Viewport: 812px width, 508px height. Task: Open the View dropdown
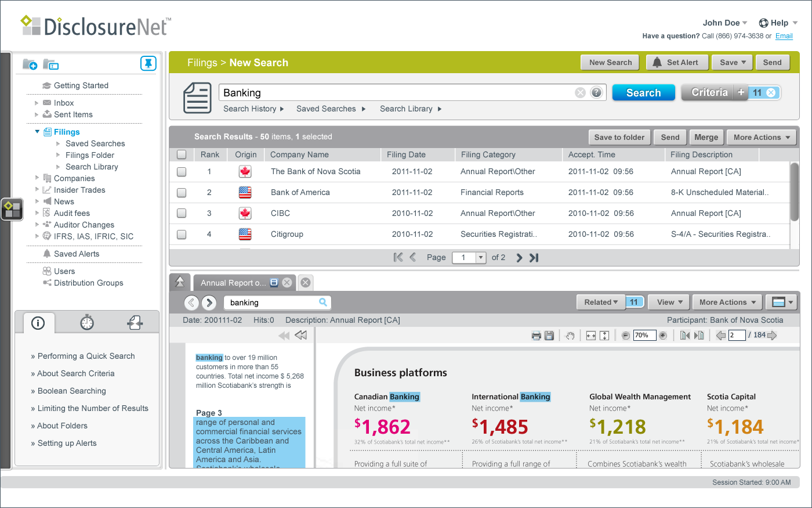coord(669,302)
